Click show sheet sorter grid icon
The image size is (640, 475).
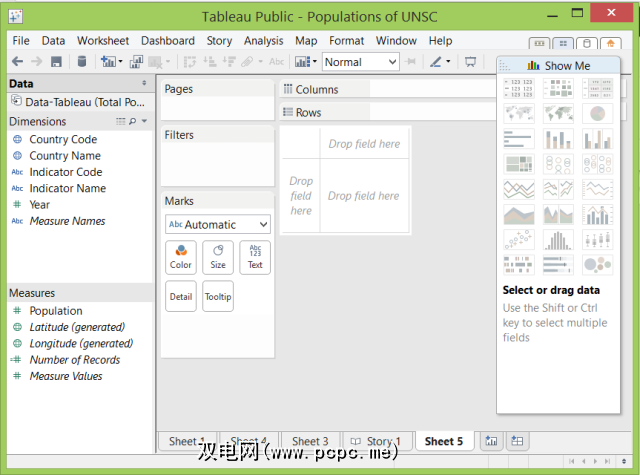(x=563, y=43)
